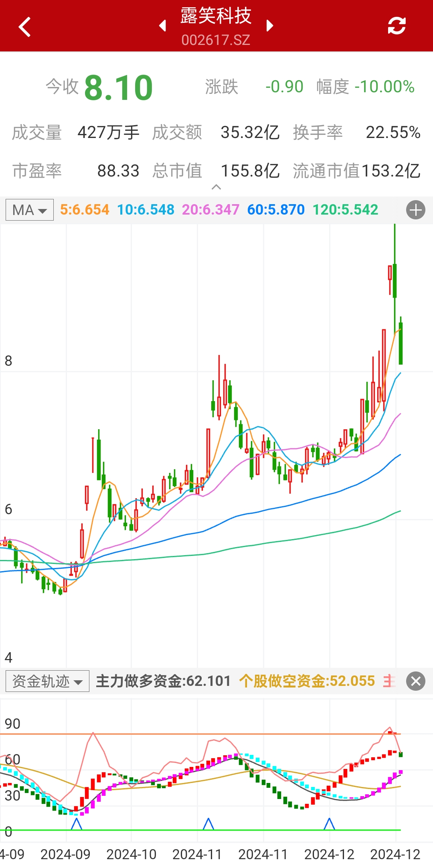Switch to the previous stock
433x868 pixels.
(163, 26)
